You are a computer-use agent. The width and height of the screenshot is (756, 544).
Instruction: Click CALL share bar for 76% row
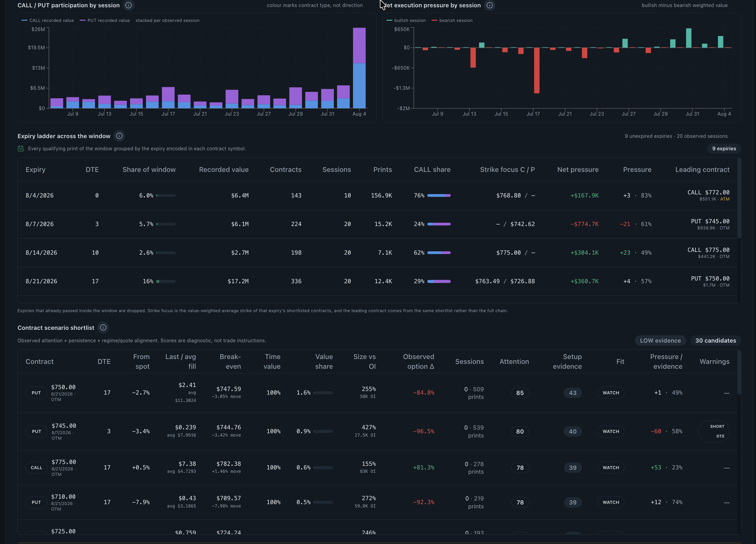click(x=439, y=196)
